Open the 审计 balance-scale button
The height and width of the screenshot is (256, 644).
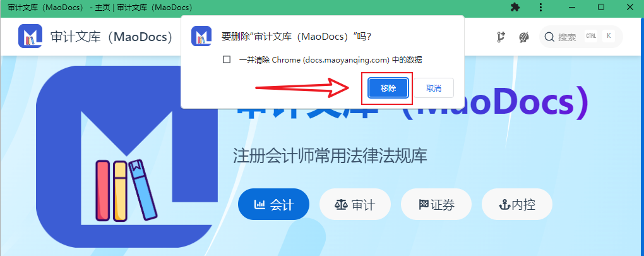[x=355, y=204]
